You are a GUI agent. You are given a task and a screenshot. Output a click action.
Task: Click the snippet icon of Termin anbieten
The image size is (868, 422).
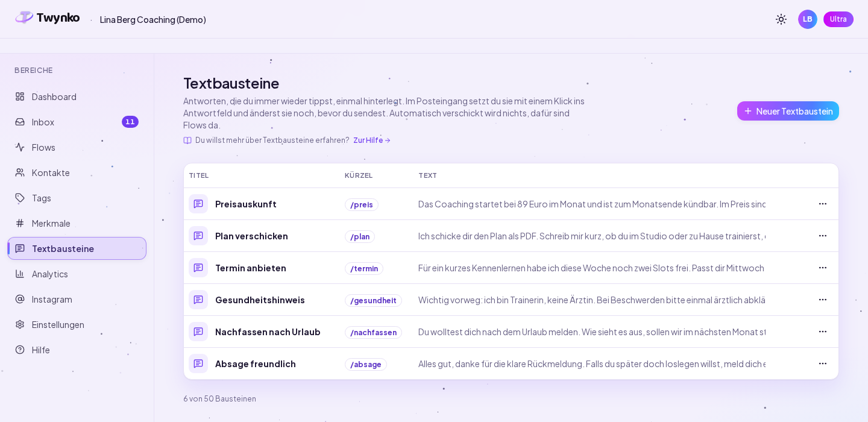point(198,268)
